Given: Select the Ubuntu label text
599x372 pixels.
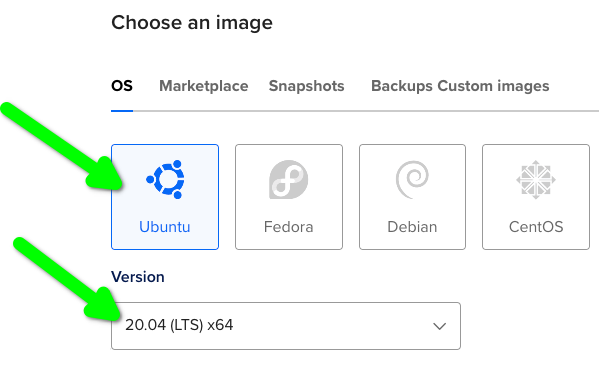Looking at the screenshot, I should point(165,227).
